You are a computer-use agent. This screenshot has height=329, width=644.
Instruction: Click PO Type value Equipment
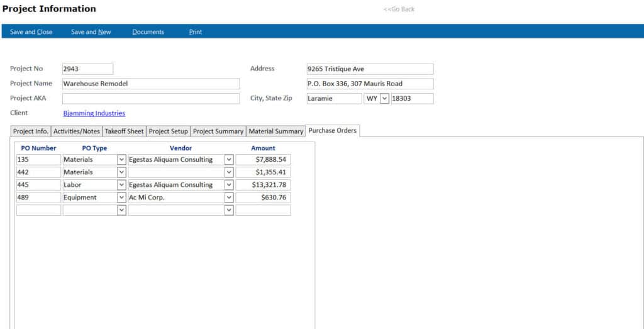click(90, 198)
